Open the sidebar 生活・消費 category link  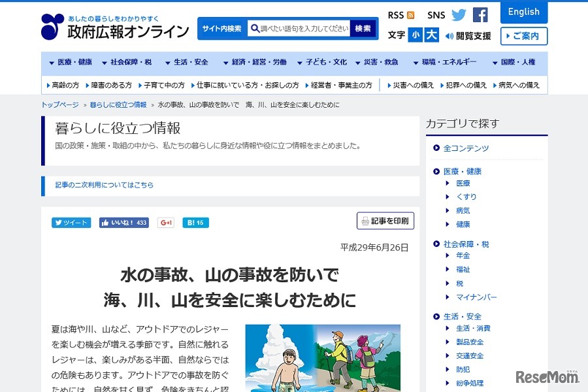click(473, 328)
